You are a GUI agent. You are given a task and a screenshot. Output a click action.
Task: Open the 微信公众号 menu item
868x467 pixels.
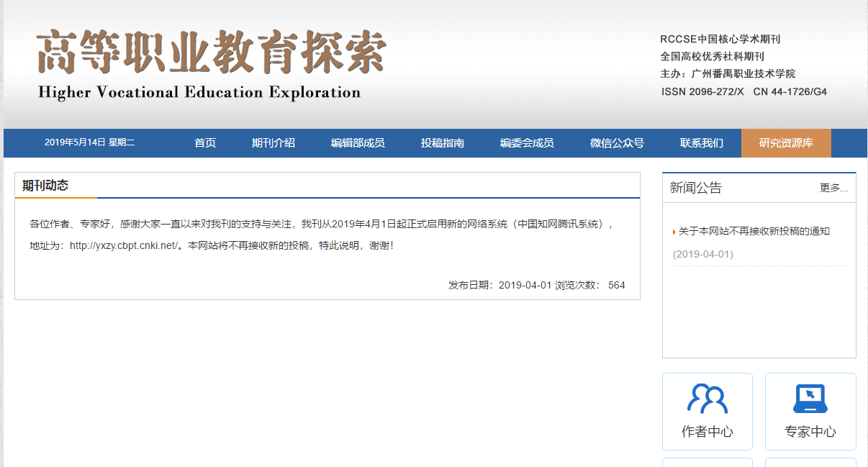coord(617,143)
